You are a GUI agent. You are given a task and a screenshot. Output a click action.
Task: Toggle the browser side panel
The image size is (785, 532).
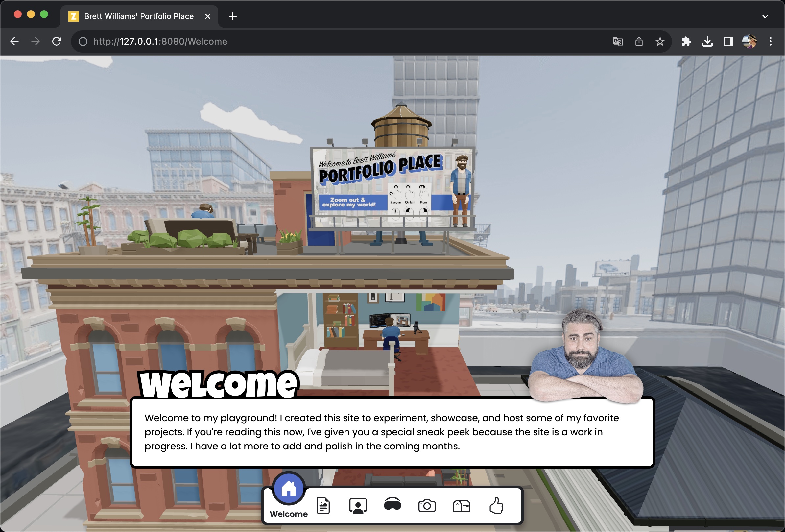coord(728,41)
